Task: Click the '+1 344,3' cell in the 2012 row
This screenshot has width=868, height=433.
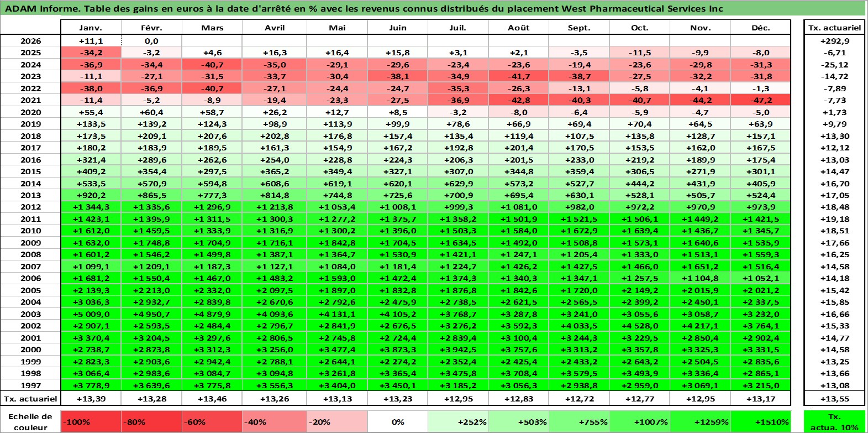Action: pyautogui.click(x=91, y=207)
